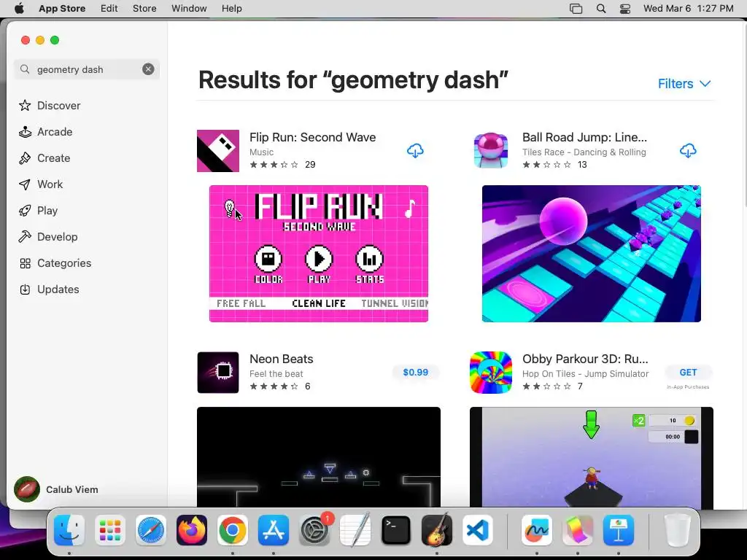
Task: Open Control Center in menu bar
Action: pos(625,8)
